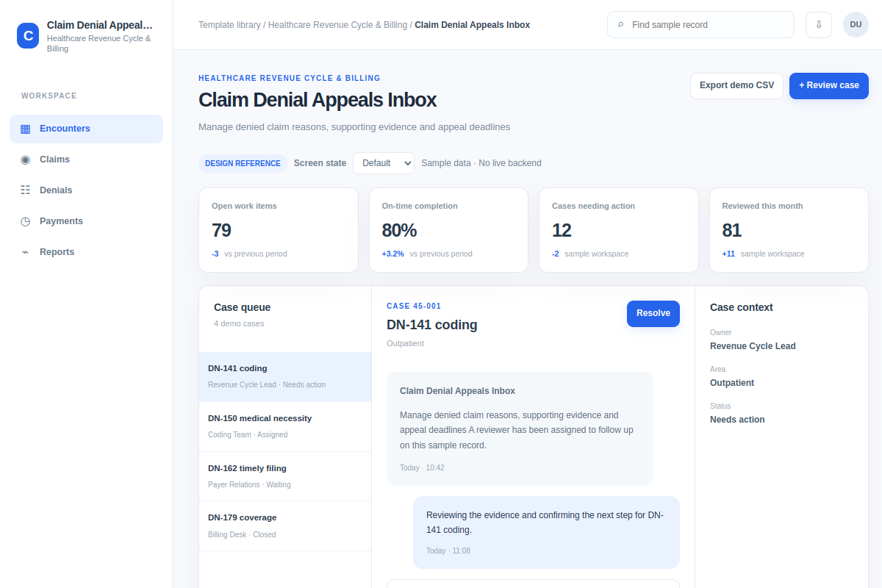Click Healthcare Revenue Cycle & Billing breadcrumb
Viewport: 882px width, 588px height.
pyautogui.click(x=337, y=25)
